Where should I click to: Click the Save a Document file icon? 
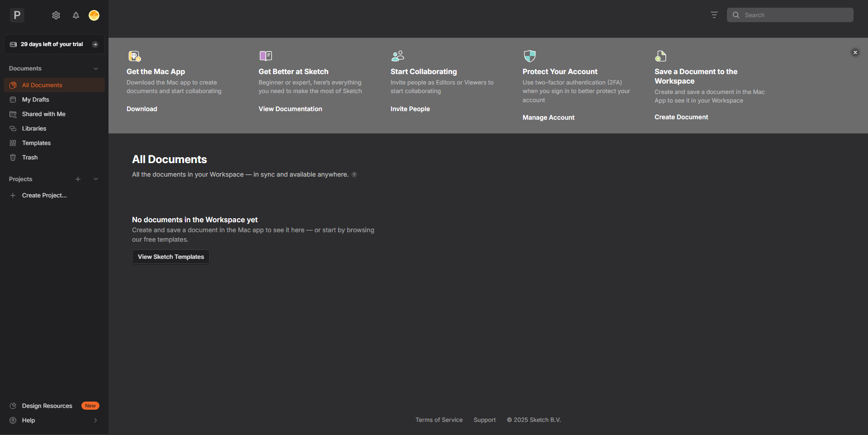[x=660, y=56]
